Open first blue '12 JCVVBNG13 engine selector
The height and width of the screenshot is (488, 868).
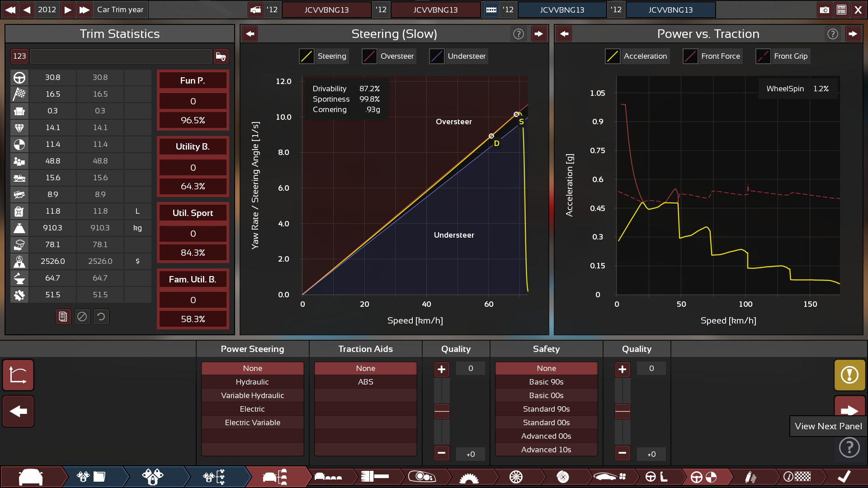pyautogui.click(x=562, y=9)
